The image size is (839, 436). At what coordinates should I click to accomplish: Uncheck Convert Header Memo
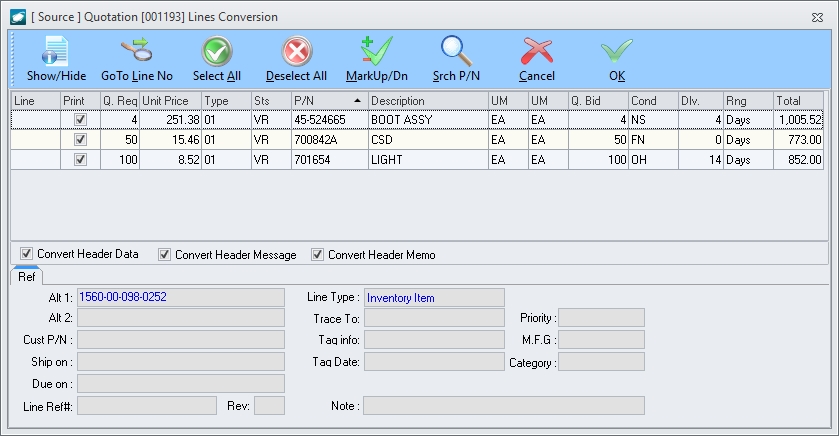[x=317, y=255]
